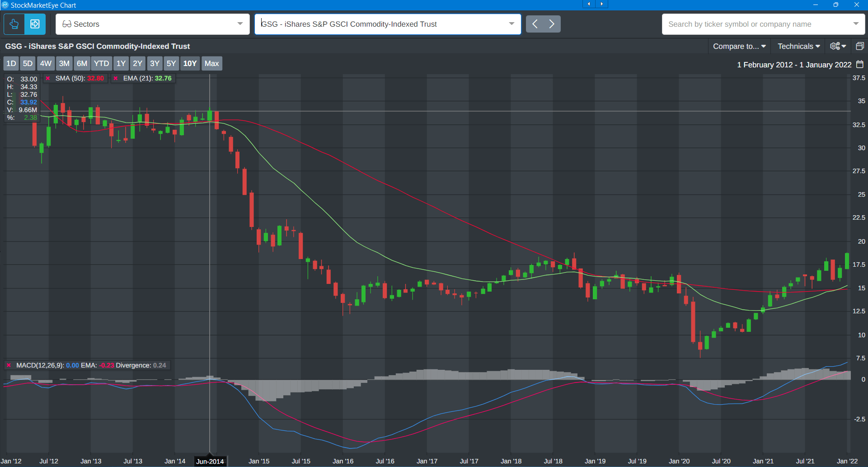The image size is (868, 467).
Task: Click the pop-out window icon
Action: (x=860, y=46)
